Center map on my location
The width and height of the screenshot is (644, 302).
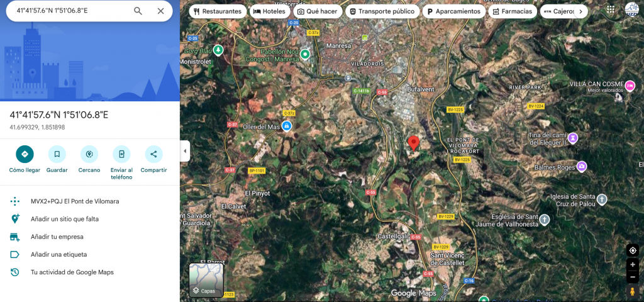tap(633, 250)
